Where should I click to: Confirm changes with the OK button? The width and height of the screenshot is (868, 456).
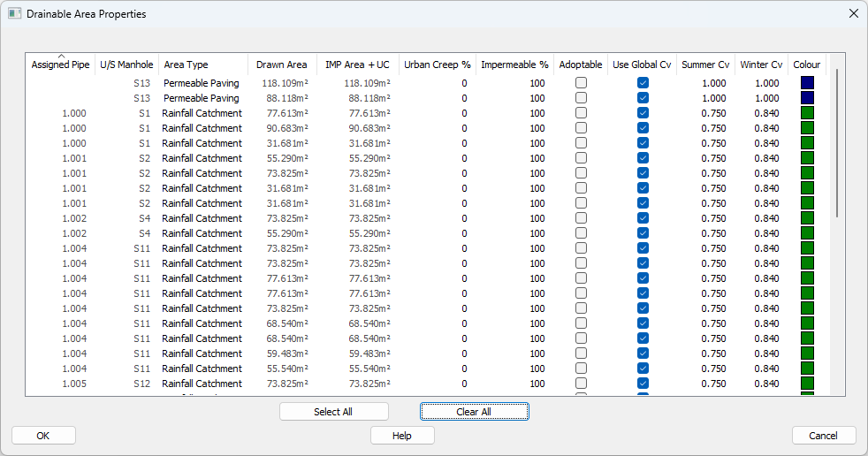click(43, 436)
